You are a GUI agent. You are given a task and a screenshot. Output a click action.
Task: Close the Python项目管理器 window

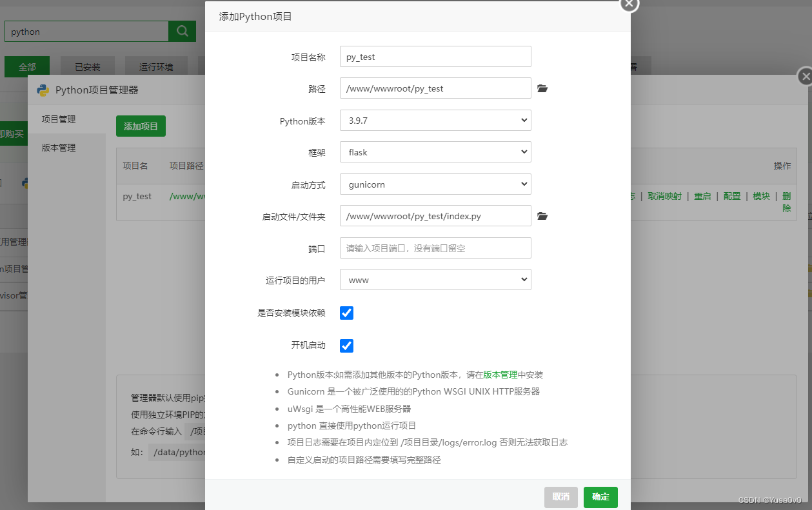click(x=805, y=76)
